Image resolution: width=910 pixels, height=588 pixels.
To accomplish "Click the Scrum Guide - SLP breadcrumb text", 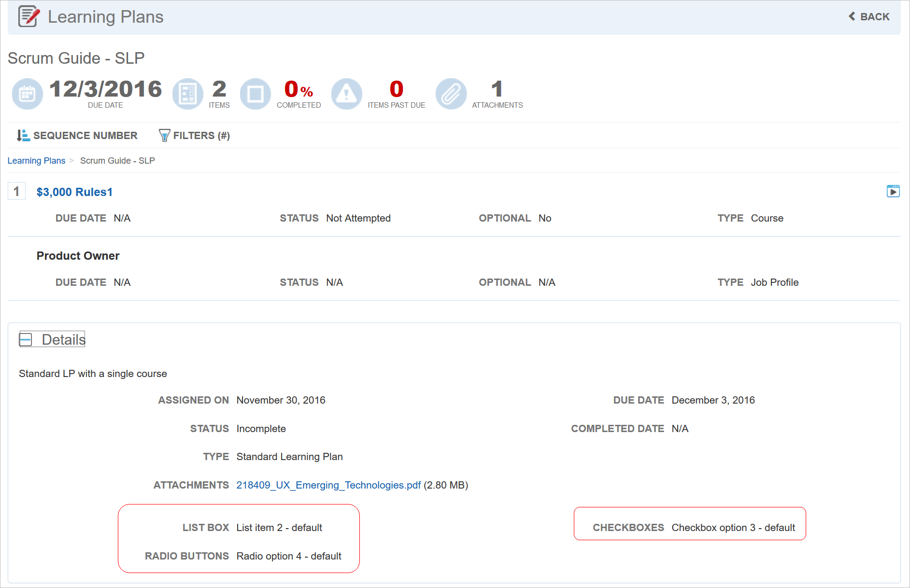I will (x=117, y=161).
